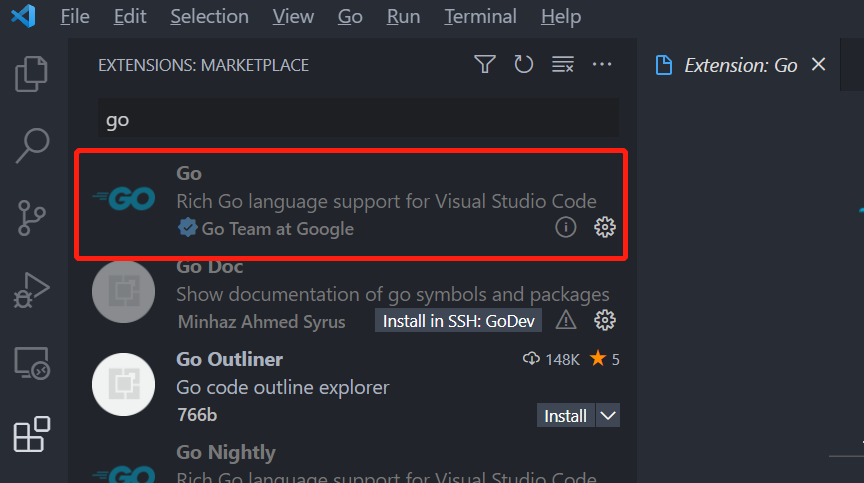Open the Run and Debug view
Screen dimensions: 864x483
[x=31, y=290]
